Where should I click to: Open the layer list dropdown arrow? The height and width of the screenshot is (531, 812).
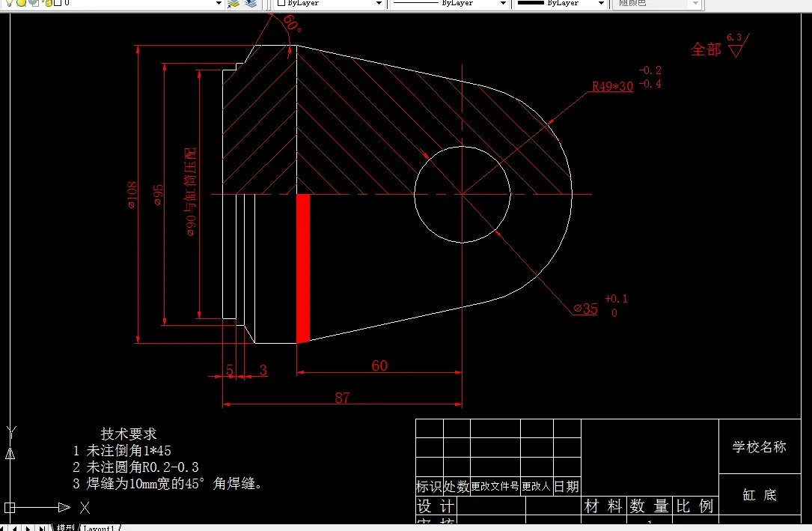pyautogui.click(x=219, y=3)
